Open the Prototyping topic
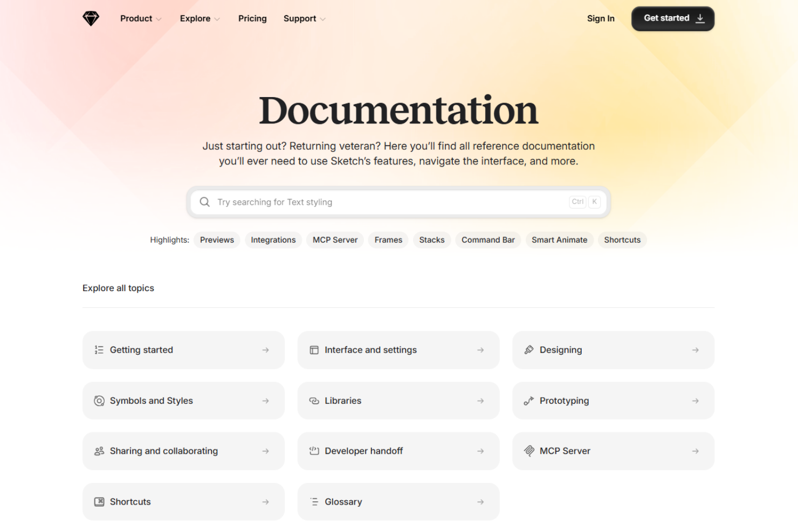 613,400
